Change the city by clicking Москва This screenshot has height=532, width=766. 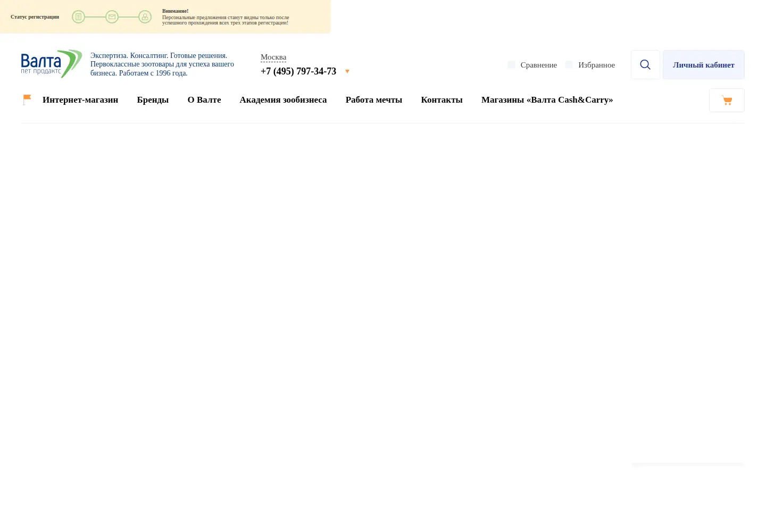pyautogui.click(x=273, y=57)
